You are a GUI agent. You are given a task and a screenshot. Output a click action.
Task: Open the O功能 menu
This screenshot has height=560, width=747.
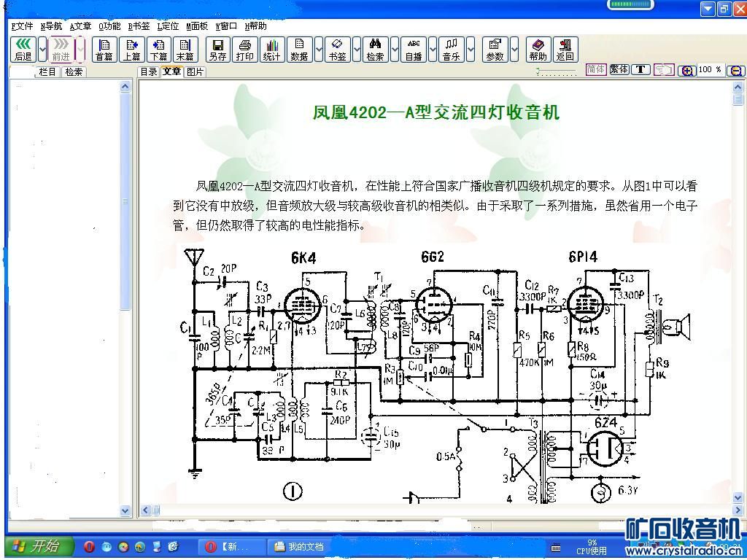coord(109,26)
